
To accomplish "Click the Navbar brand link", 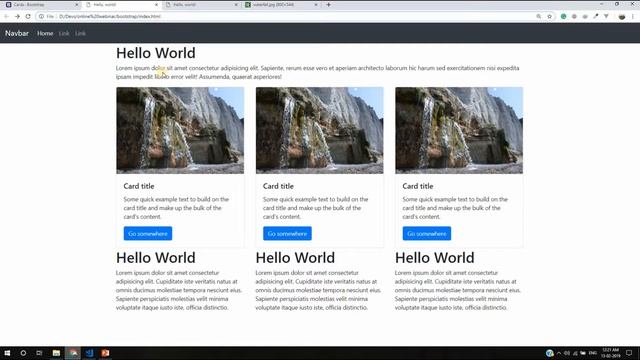I will click(x=17, y=33).
